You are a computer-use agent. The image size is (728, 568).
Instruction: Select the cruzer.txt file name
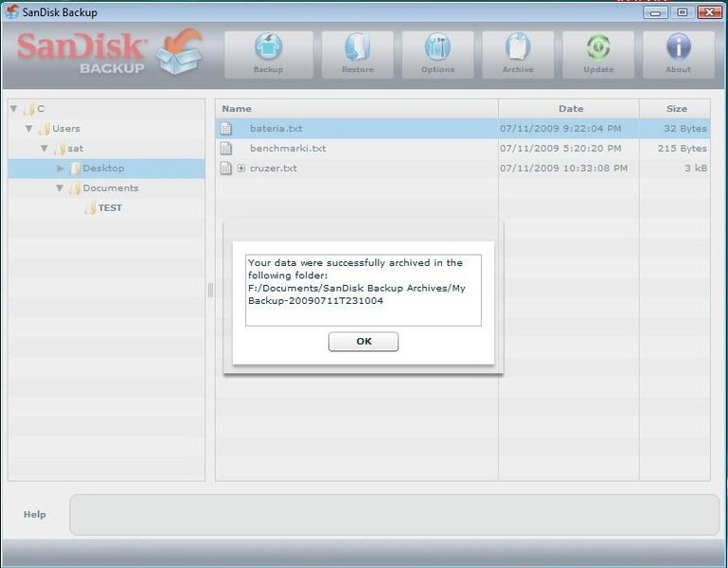(274, 169)
